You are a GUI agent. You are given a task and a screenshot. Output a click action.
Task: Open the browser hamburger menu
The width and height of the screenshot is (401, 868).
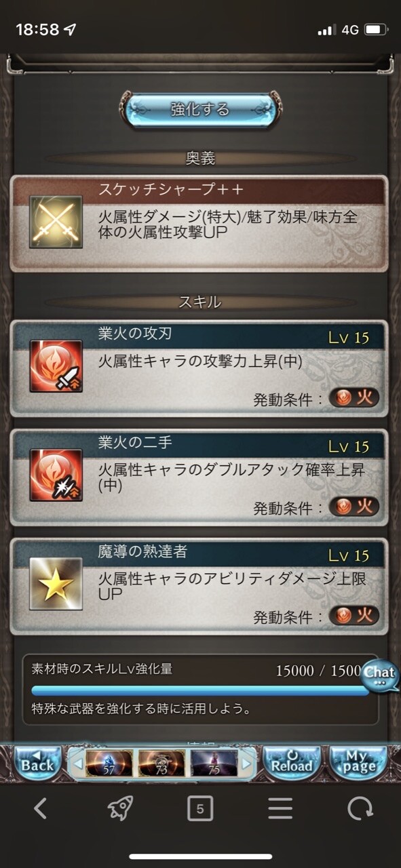(280, 808)
